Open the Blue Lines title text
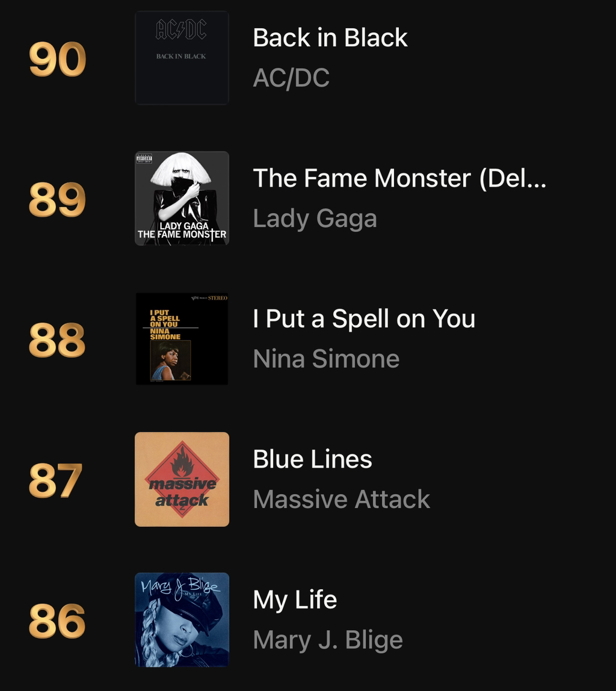The image size is (616, 691). click(x=313, y=459)
